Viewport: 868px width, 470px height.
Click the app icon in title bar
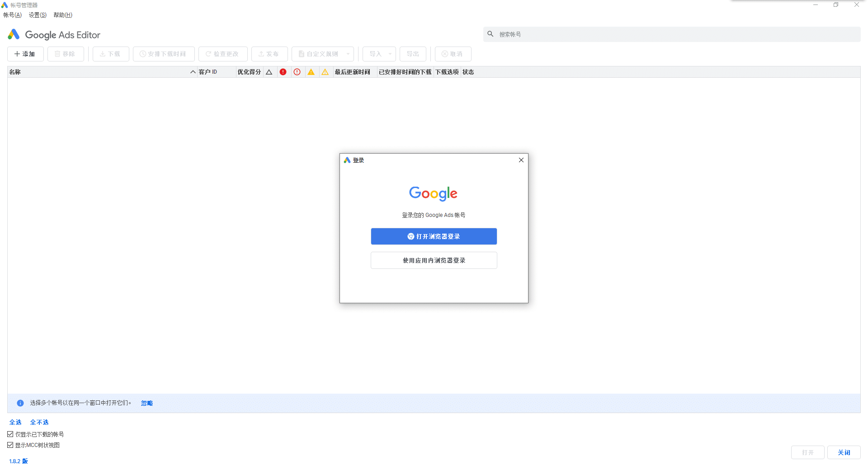click(5, 5)
